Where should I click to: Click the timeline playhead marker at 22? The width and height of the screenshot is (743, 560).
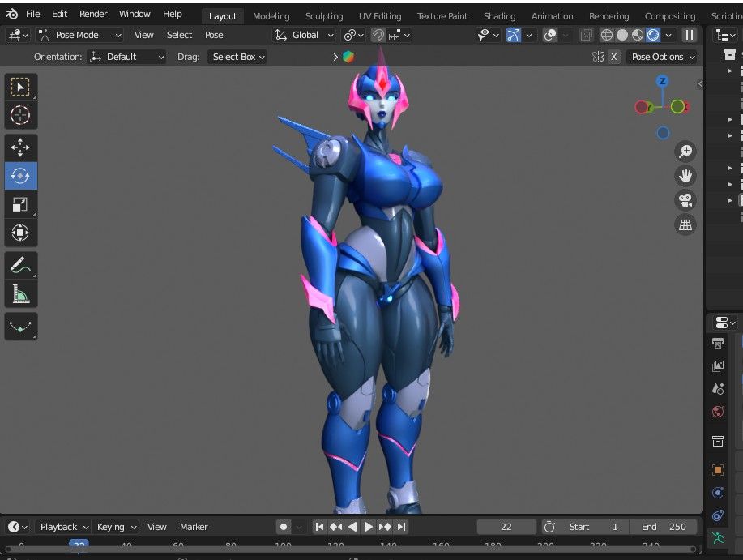(x=79, y=545)
